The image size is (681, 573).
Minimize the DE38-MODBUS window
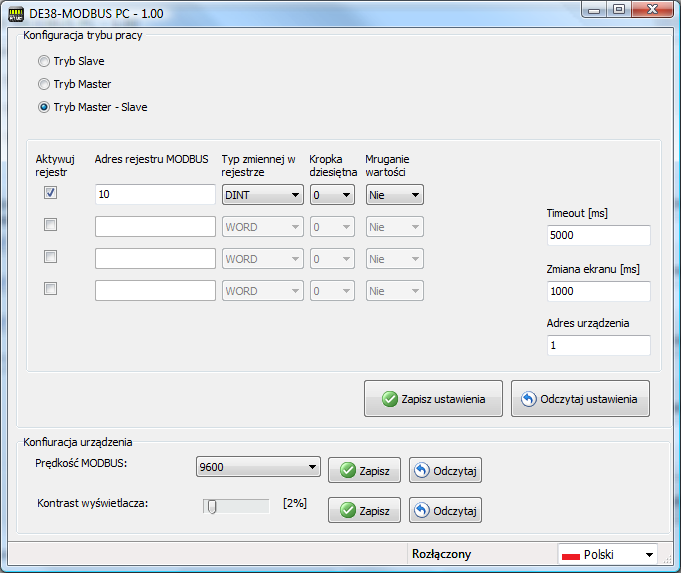[594, 10]
